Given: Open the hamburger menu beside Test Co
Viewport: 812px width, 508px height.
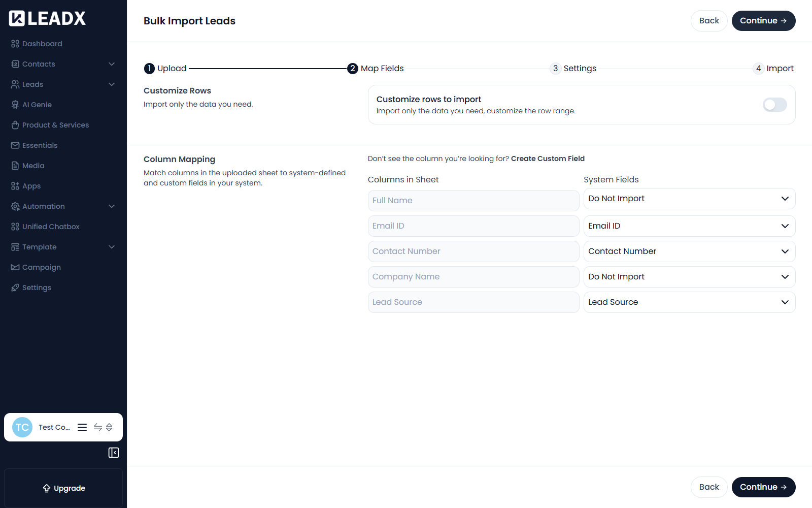Looking at the screenshot, I should click(82, 427).
